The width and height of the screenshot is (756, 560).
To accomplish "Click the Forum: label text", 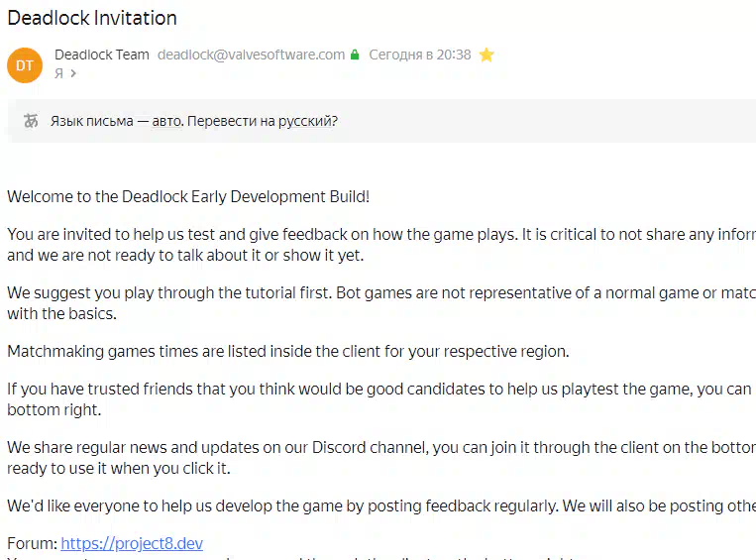I will 33,543.
